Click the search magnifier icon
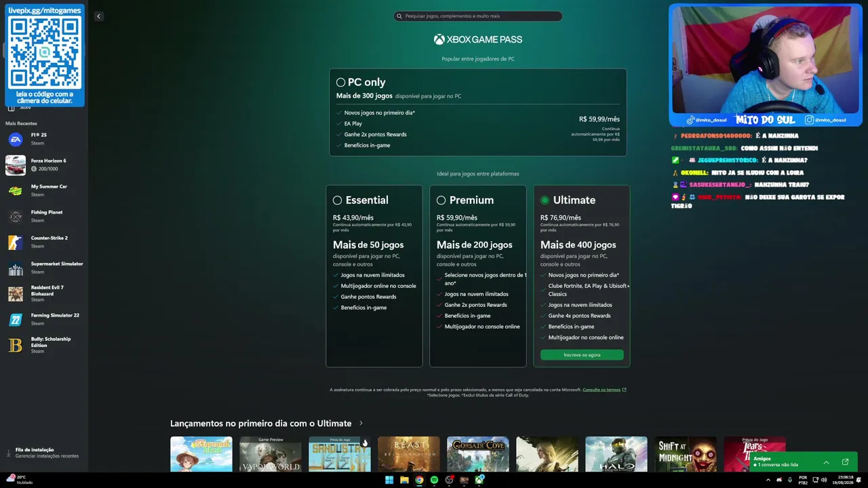Image resolution: width=868 pixels, height=488 pixels. point(399,16)
